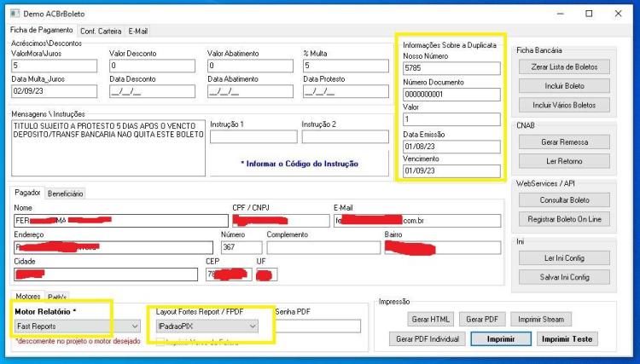Click the Instrução 2 input field
This screenshot has width=640, height=364.
click(346, 137)
